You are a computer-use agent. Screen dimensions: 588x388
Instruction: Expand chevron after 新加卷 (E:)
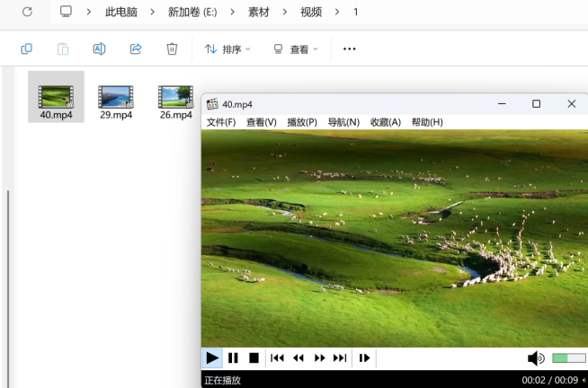pyautogui.click(x=233, y=12)
